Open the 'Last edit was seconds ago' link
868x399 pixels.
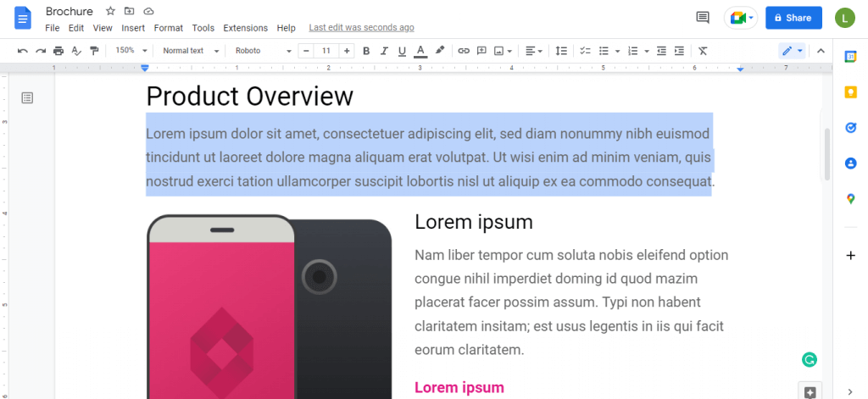(x=361, y=28)
